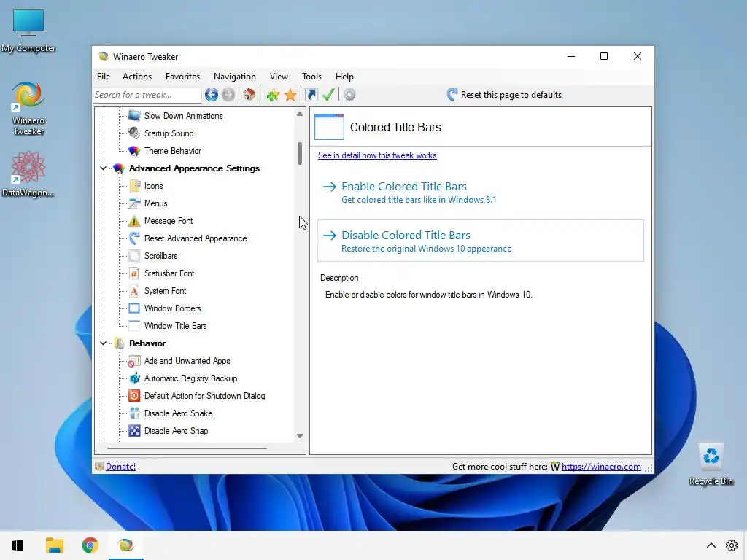Click the tree scrollbar down arrow
This screenshot has height=560, width=747.
coord(300,436)
